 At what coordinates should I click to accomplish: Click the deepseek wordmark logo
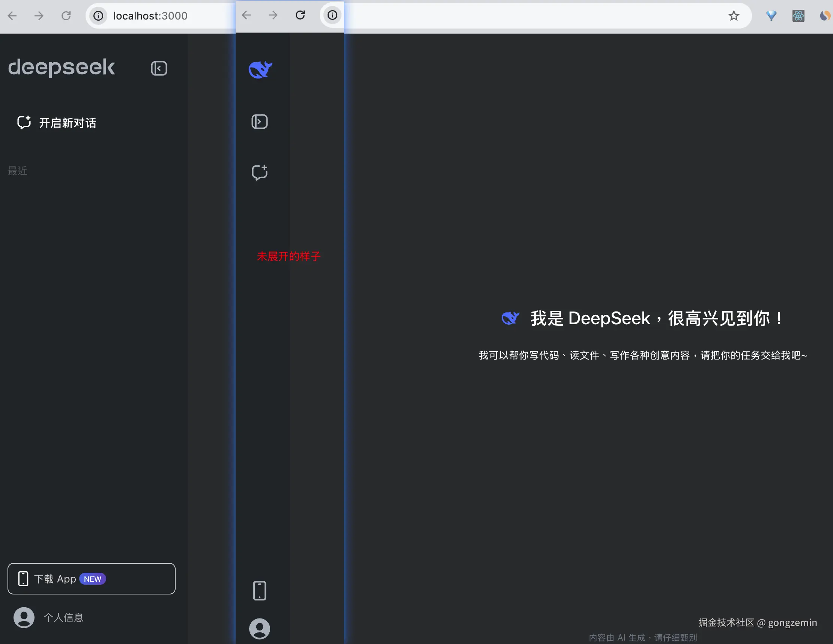tap(62, 68)
